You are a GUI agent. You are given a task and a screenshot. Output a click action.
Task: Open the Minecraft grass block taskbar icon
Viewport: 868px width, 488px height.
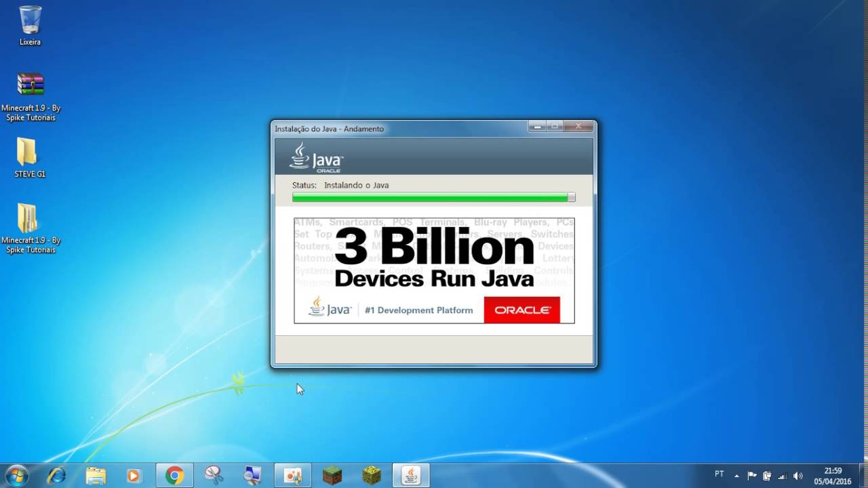coord(332,476)
